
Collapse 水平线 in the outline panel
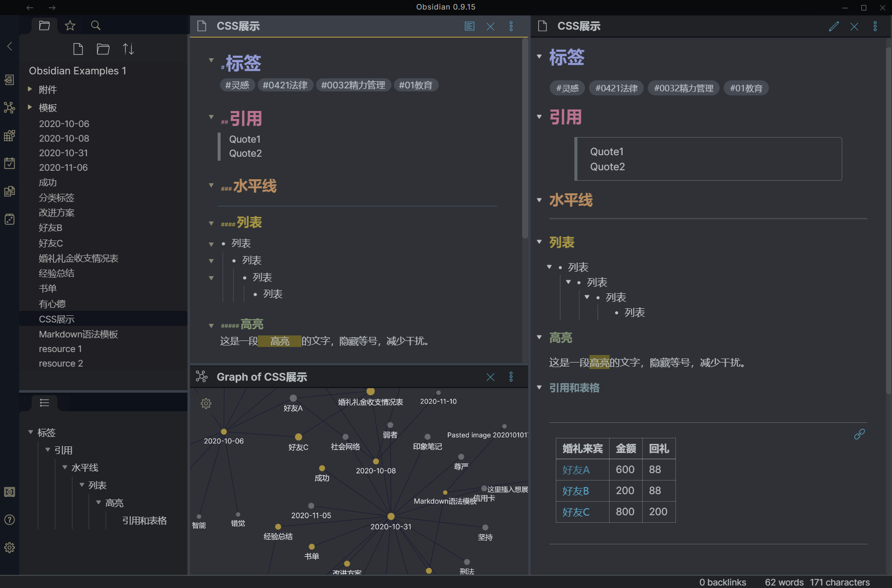65,467
